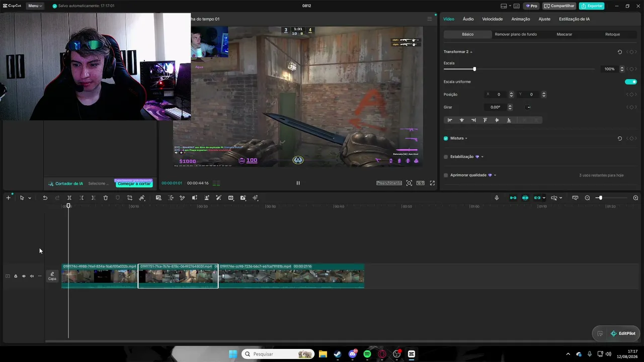Click the Pro upgrade button
644x362 pixels.
pyautogui.click(x=531, y=6)
